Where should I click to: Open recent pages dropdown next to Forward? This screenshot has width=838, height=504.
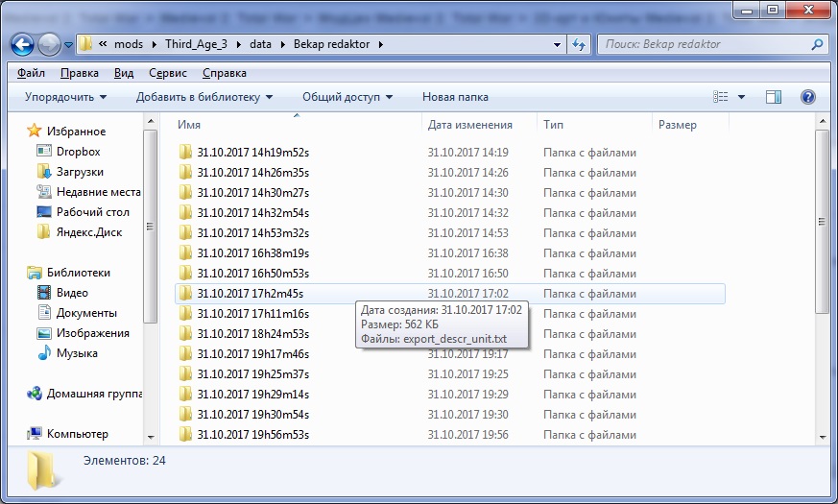click(68, 45)
